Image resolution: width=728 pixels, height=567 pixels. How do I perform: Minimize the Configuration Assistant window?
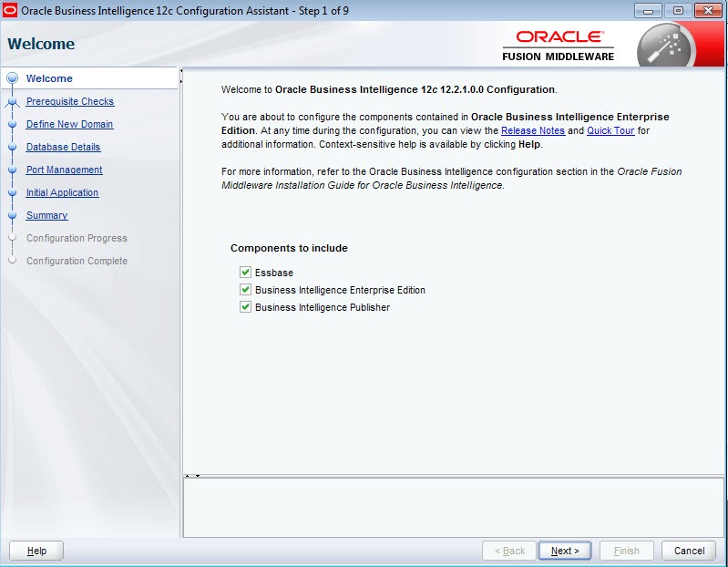pos(648,10)
